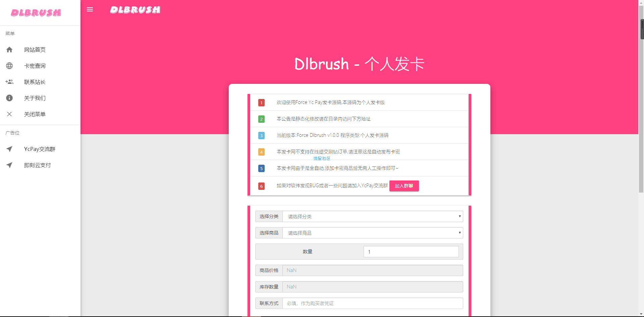Go to 关于我们 page
Screen dimensions: 644x317
[x=40, y=98]
